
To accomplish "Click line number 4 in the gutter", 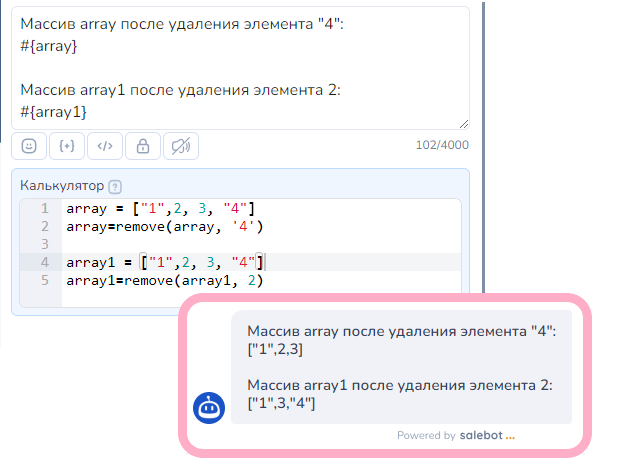I will (x=43, y=262).
